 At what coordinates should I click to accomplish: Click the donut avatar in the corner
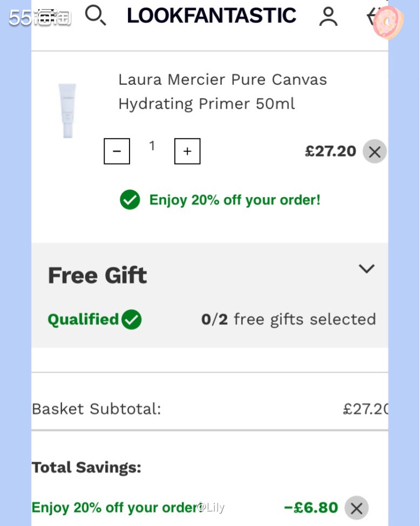pyautogui.click(x=385, y=22)
